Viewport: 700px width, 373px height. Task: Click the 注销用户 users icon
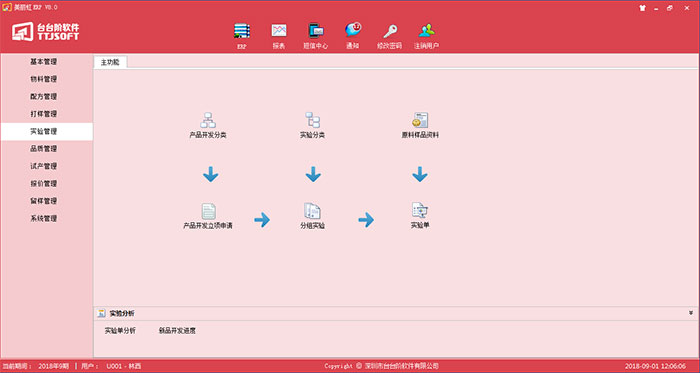tap(426, 30)
